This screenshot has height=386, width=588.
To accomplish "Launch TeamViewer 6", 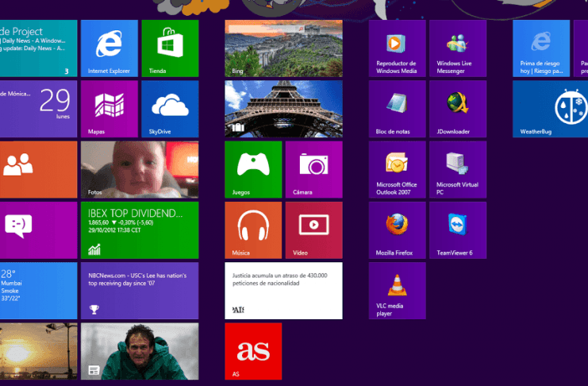I will (458, 230).
